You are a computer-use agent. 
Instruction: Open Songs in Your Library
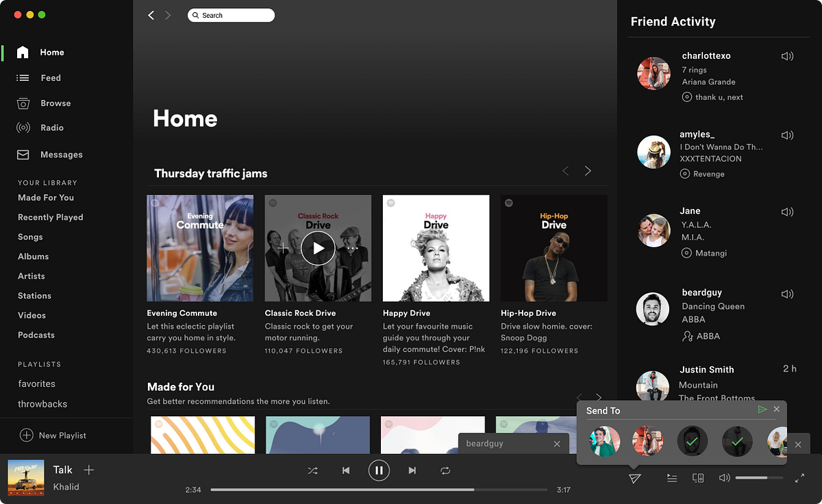point(30,237)
